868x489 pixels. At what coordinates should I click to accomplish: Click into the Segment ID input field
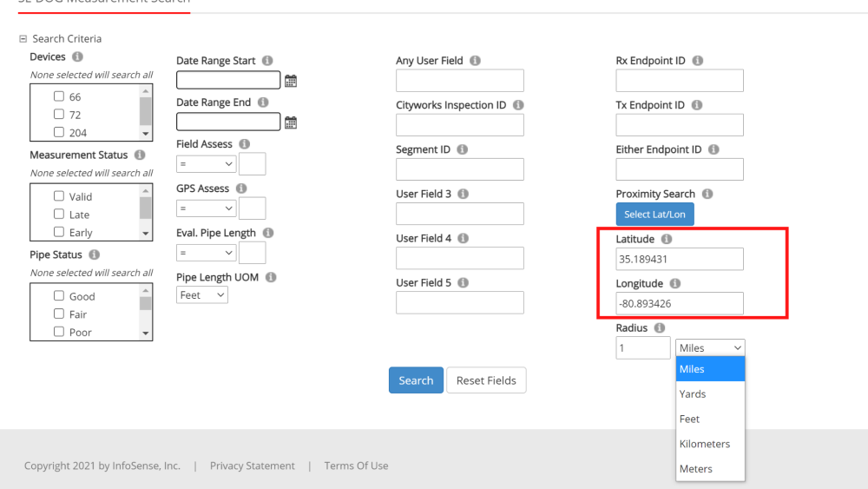460,169
